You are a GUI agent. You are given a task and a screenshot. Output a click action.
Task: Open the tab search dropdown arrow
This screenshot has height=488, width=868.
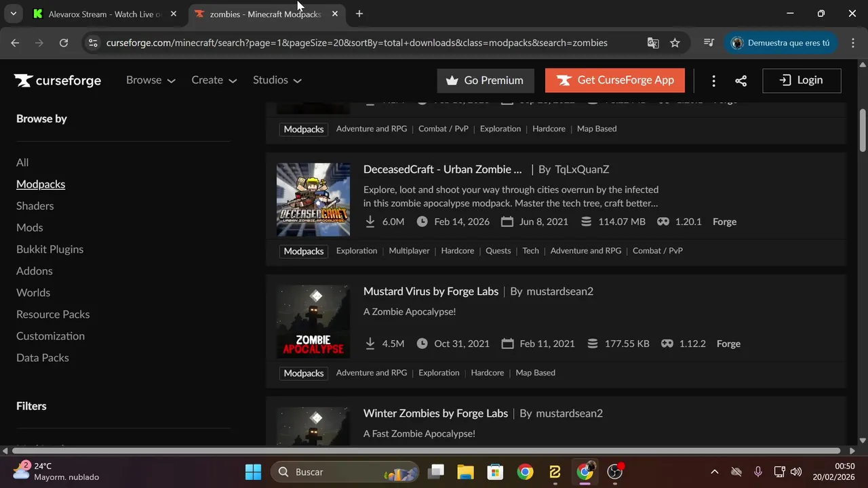(x=14, y=14)
